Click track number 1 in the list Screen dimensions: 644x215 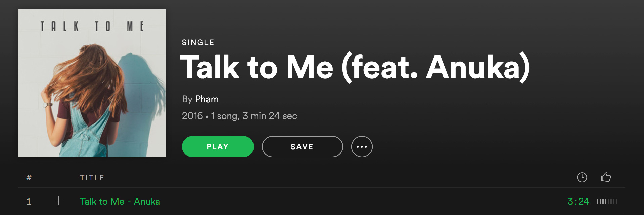click(x=29, y=201)
